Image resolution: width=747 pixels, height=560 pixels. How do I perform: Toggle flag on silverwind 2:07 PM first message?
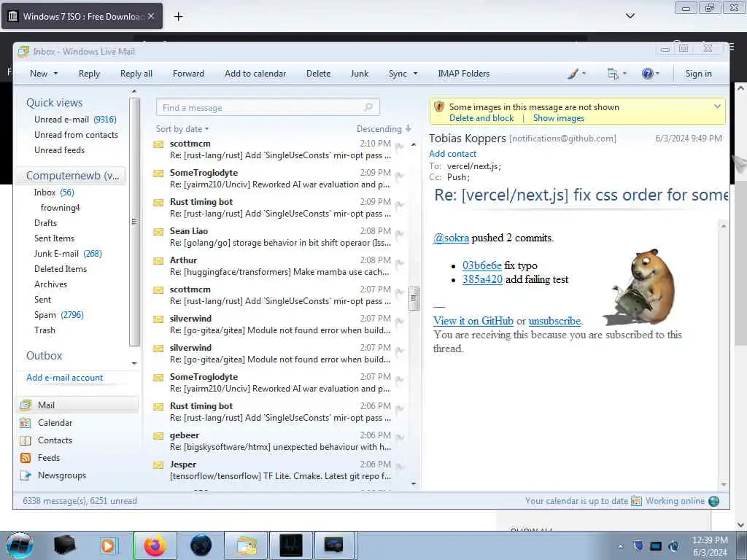coord(399,322)
